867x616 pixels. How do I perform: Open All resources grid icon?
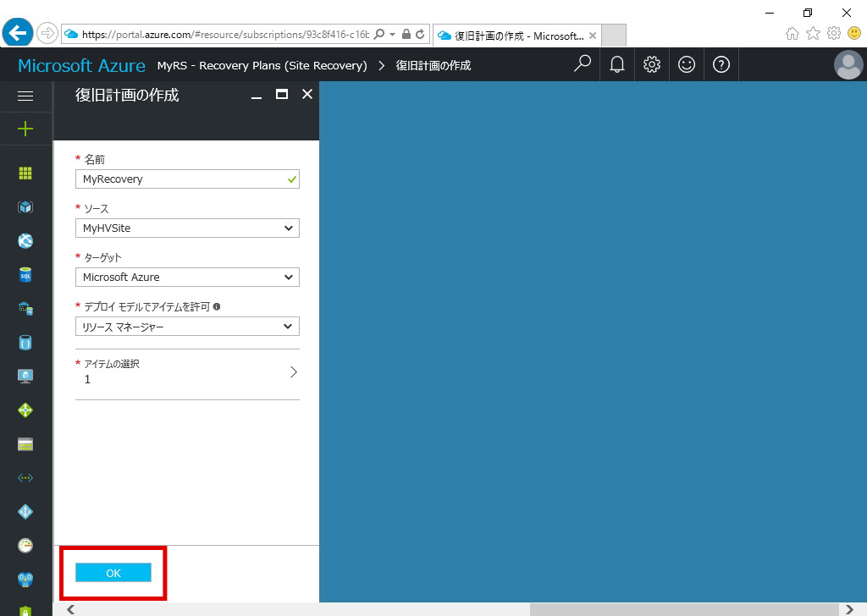(25, 173)
